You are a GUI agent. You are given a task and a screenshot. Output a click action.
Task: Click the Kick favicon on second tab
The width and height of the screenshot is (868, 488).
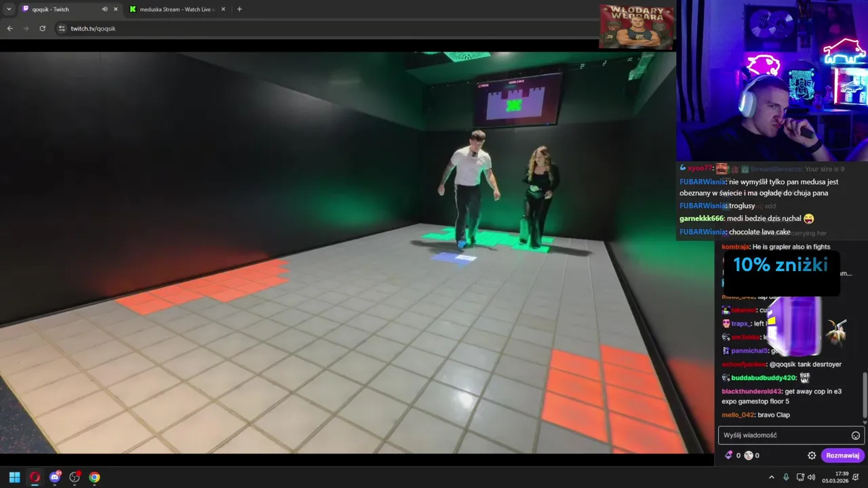click(x=133, y=9)
